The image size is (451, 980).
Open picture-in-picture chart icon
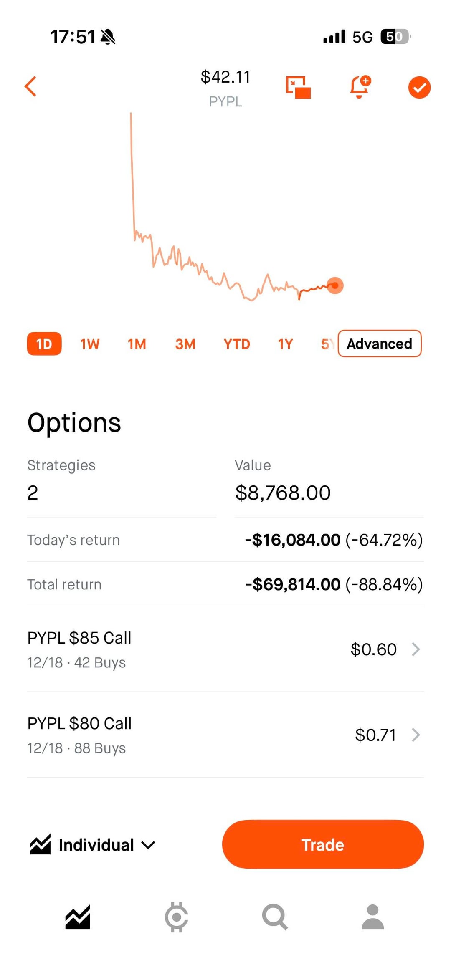pyautogui.click(x=298, y=87)
